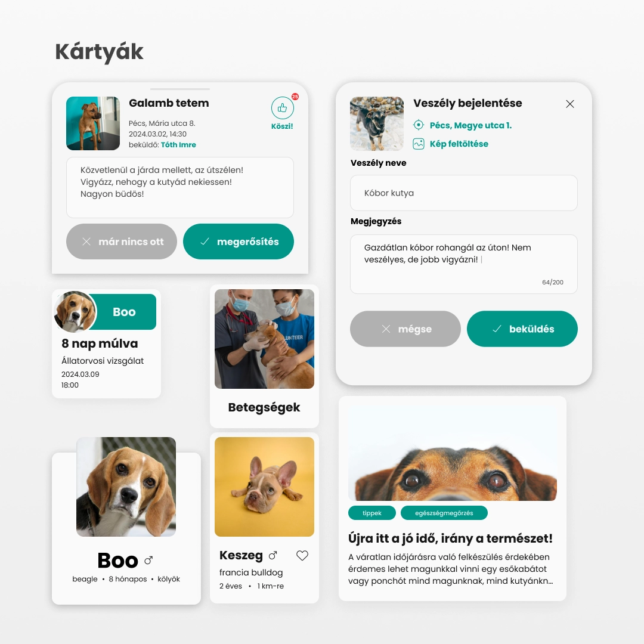Click the Veszély bejelentése title
Screen dimensions: 644x644
pyautogui.click(x=467, y=103)
